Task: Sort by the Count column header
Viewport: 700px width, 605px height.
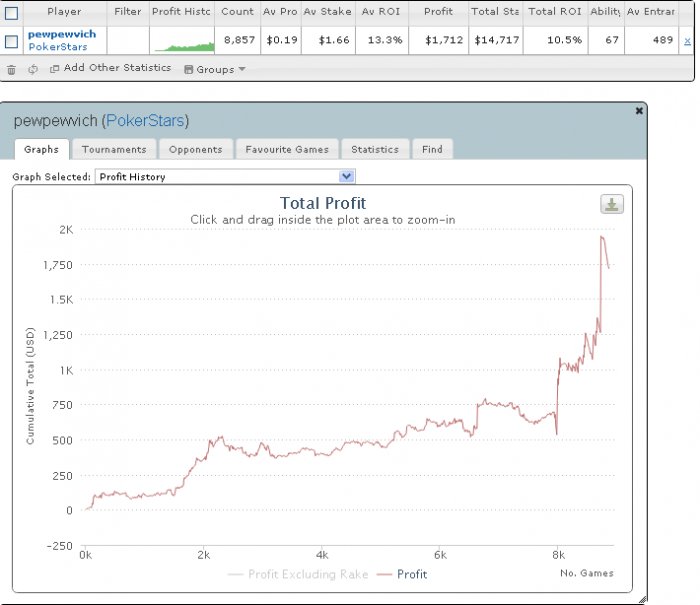Action: click(x=237, y=12)
